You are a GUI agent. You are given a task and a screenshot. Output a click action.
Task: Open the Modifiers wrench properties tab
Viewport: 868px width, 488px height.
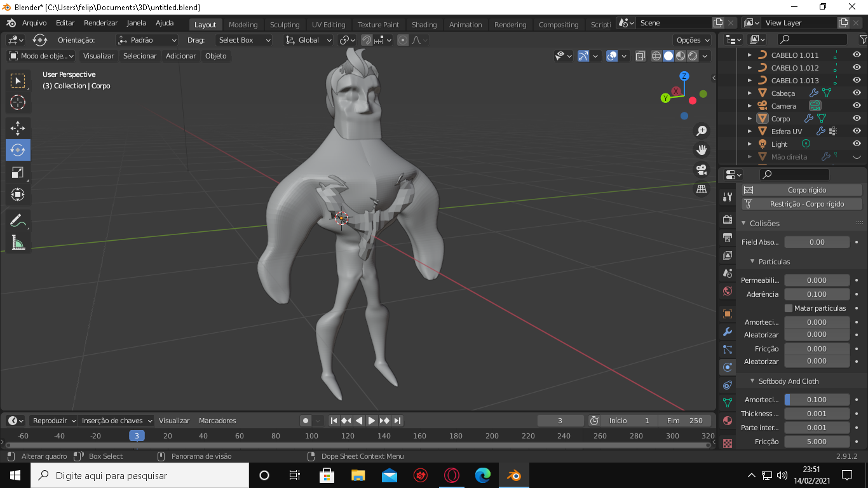728,332
